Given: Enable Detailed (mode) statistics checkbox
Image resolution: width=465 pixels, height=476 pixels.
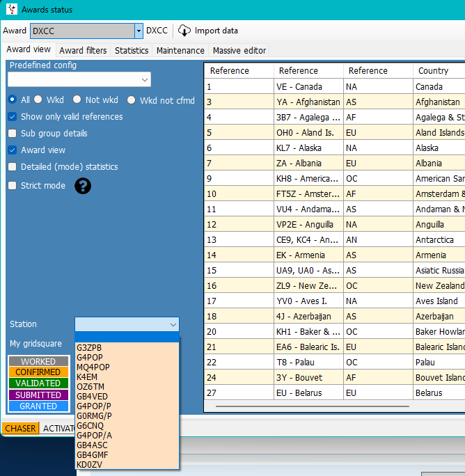Looking at the screenshot, I should coord(12,166).
